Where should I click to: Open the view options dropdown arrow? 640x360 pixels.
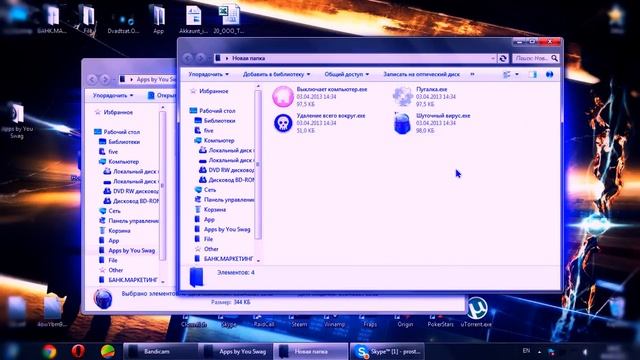point(517,74)
